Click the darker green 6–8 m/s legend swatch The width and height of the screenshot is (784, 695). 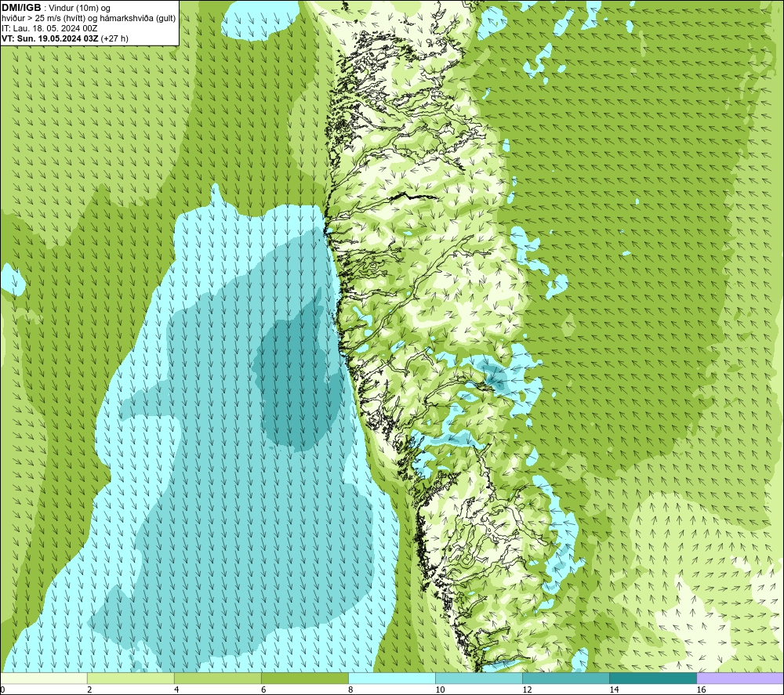click(304, 679)
